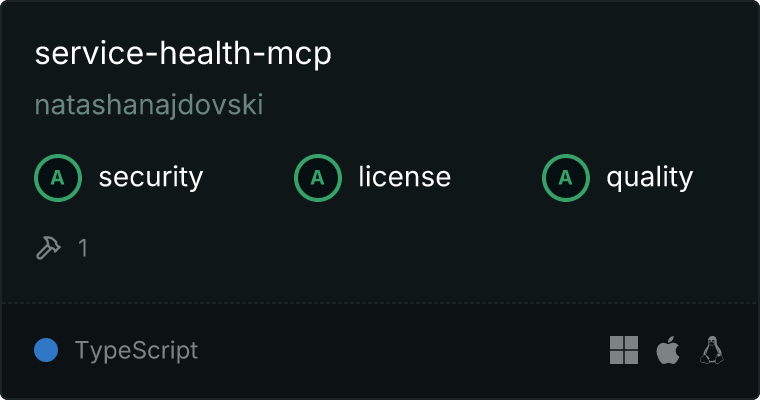Click the Linux penguin platform icon
The width and height of the screenshot is (760, 400).
click(712, 350)
